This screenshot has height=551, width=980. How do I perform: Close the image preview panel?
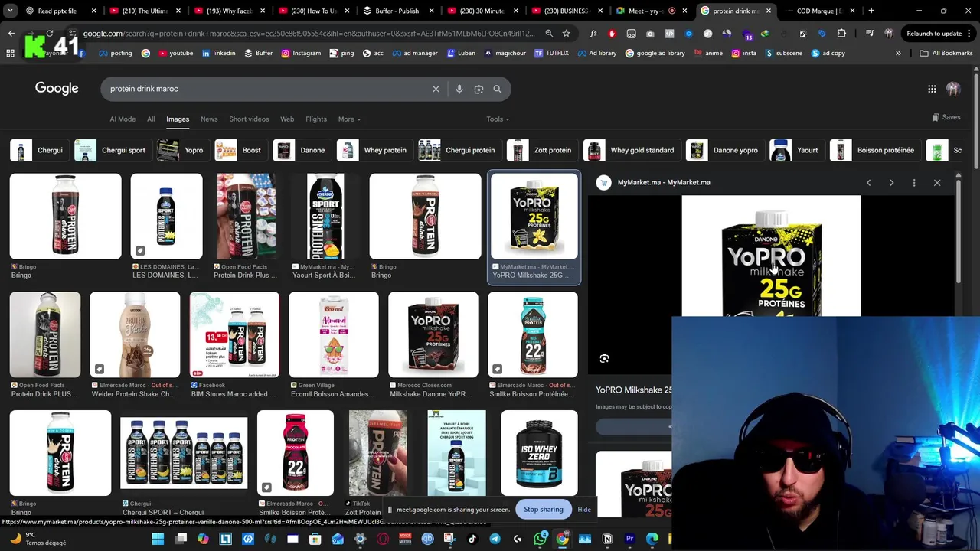pos(937,183)
